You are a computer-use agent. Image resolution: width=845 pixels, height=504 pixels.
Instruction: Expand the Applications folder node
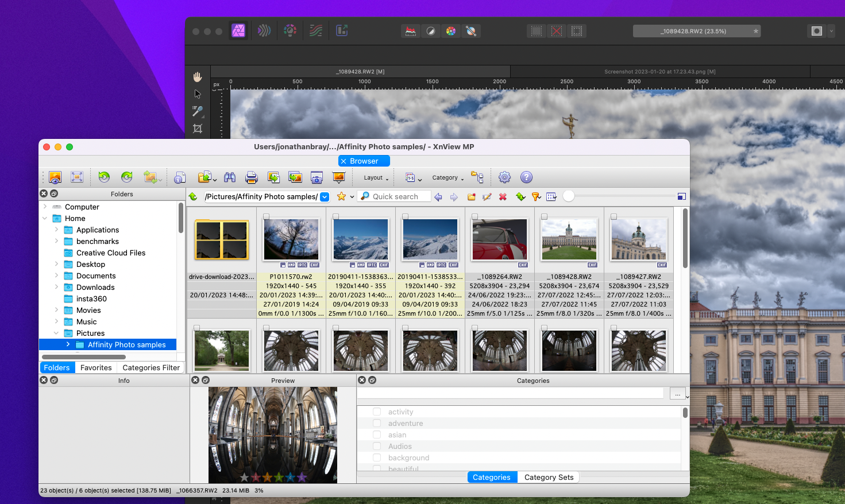point(56,230)
